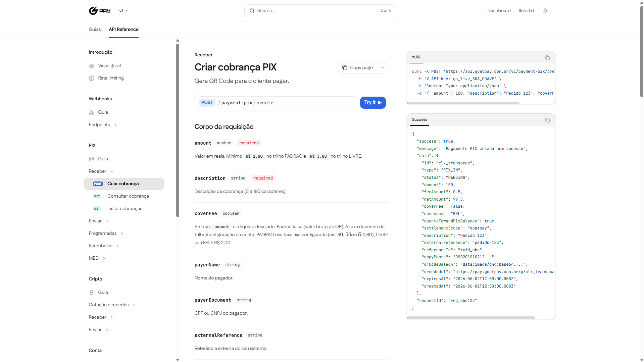Open Visão geral with the eye icon
644x362 pixels.
[x=105, y=66]
